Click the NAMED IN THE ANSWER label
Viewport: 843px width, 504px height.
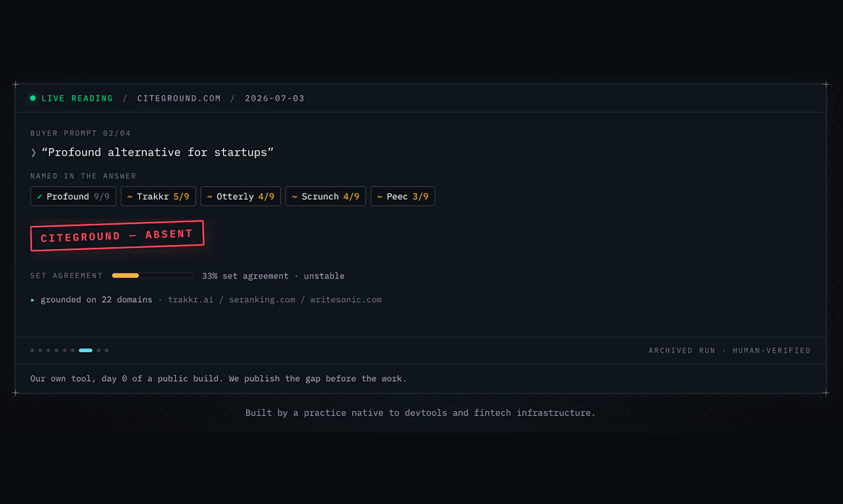click(83, 176)
